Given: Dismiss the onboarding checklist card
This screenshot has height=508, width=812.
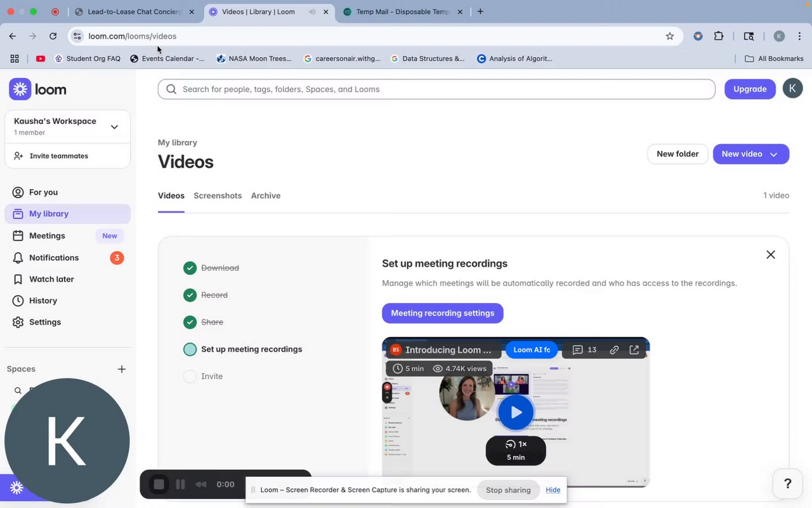Looking at the screenshot, I should click(771, 255).
